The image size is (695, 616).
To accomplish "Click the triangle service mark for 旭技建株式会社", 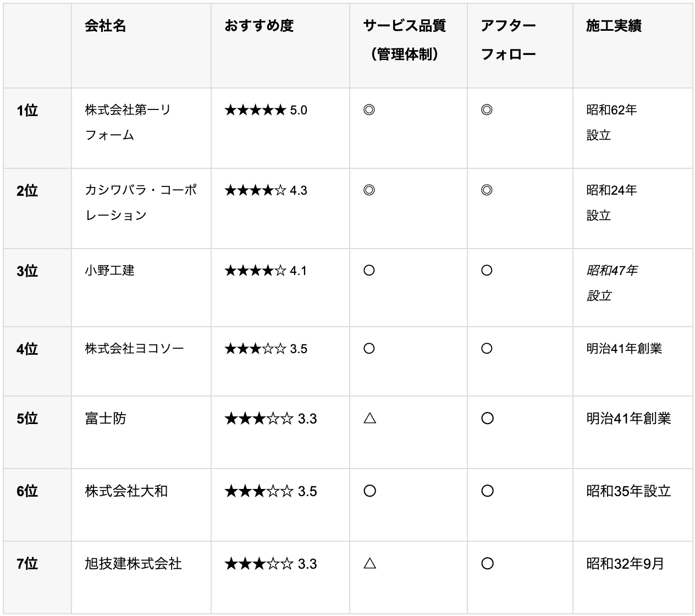I will click(x=369, y=564).
